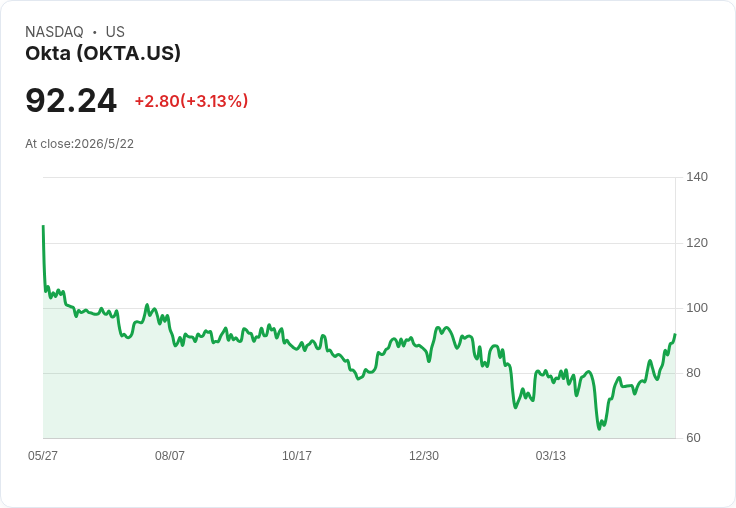Click the +2.80(+3.13%) price change
This screenshot has width=736, height=508.
tap(192, 101)
